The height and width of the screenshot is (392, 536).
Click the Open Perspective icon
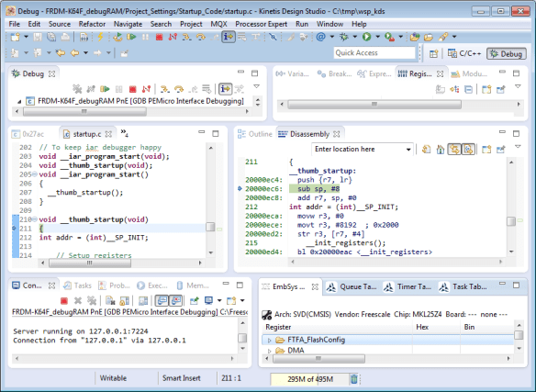pyautogui.click(x=434, y=53)
